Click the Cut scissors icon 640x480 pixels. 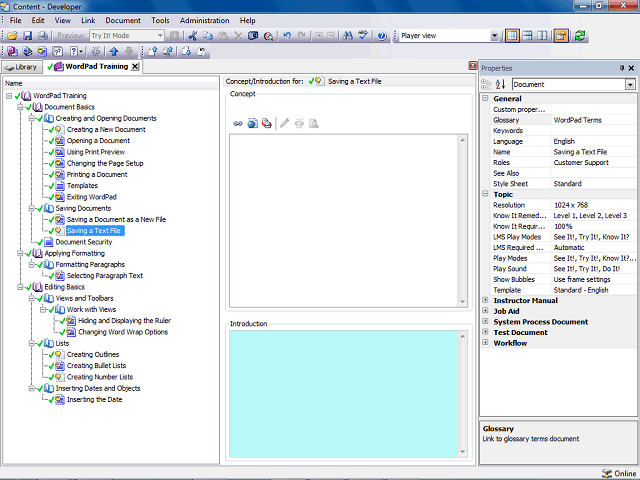pyautogui.click(x=193, y=36)
